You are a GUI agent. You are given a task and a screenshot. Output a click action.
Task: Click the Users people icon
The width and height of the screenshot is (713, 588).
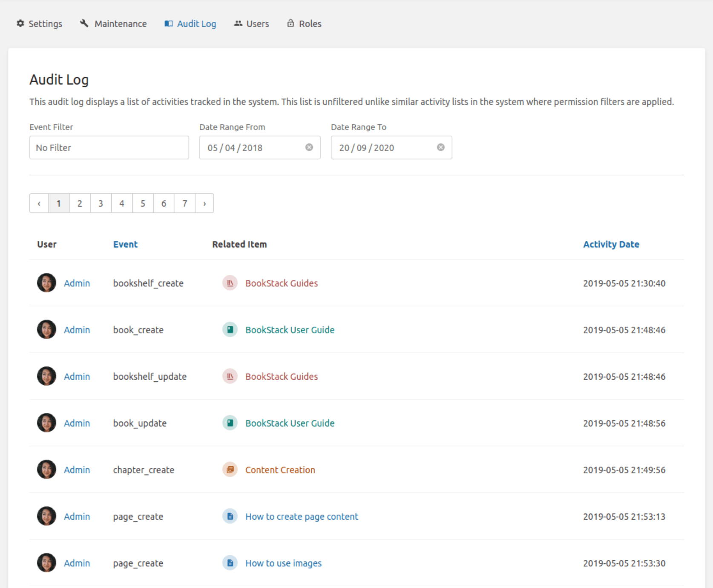click(238, 23)
